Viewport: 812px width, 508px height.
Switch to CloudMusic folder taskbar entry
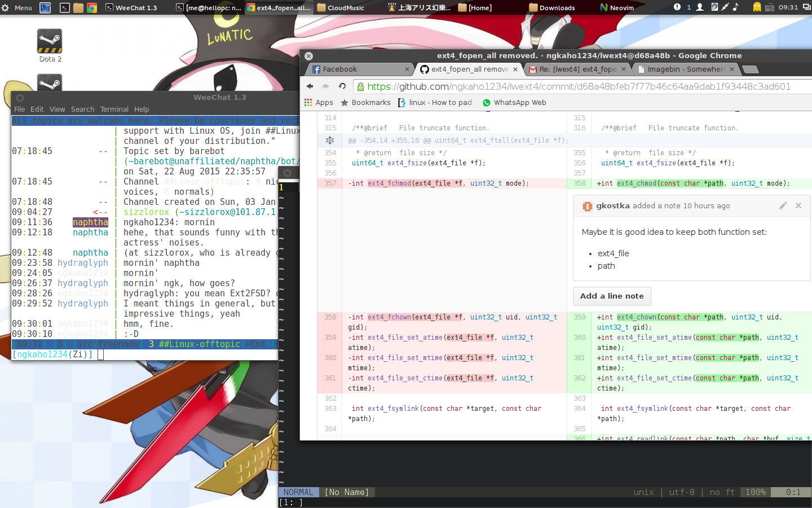(341, 7)
